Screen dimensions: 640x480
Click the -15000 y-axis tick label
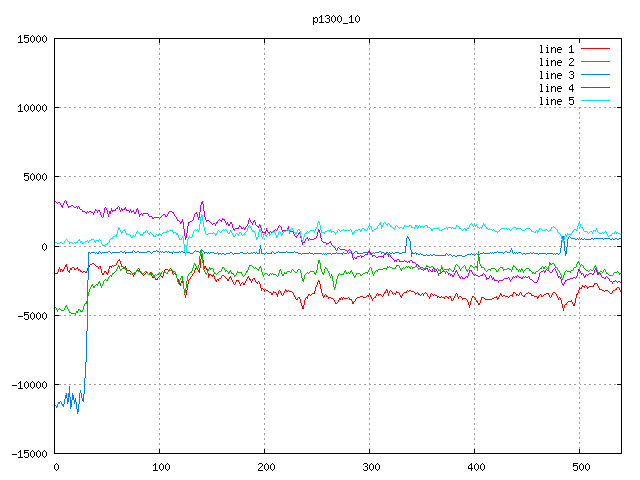pos(29,454)
